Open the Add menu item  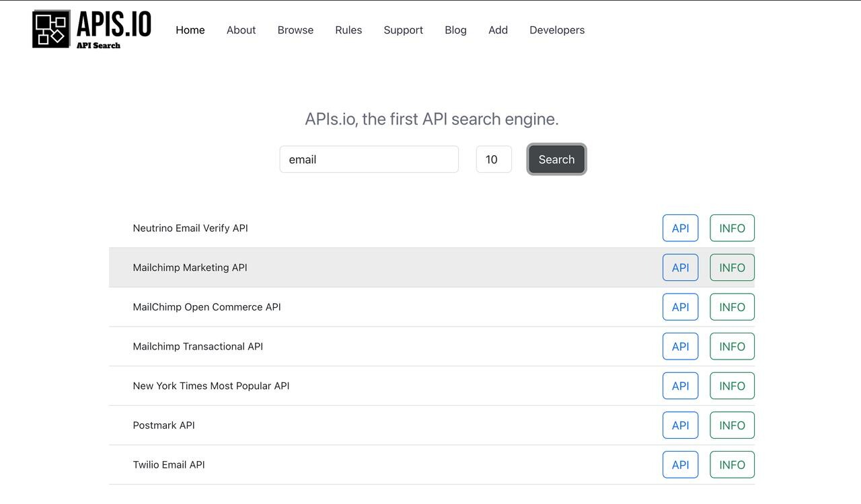pos(498,30)
